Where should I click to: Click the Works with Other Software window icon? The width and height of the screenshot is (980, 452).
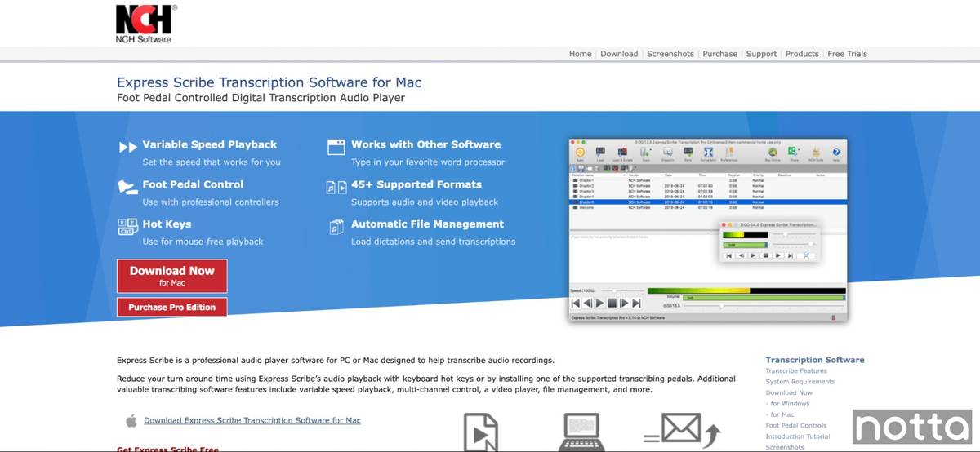[336, 147]
